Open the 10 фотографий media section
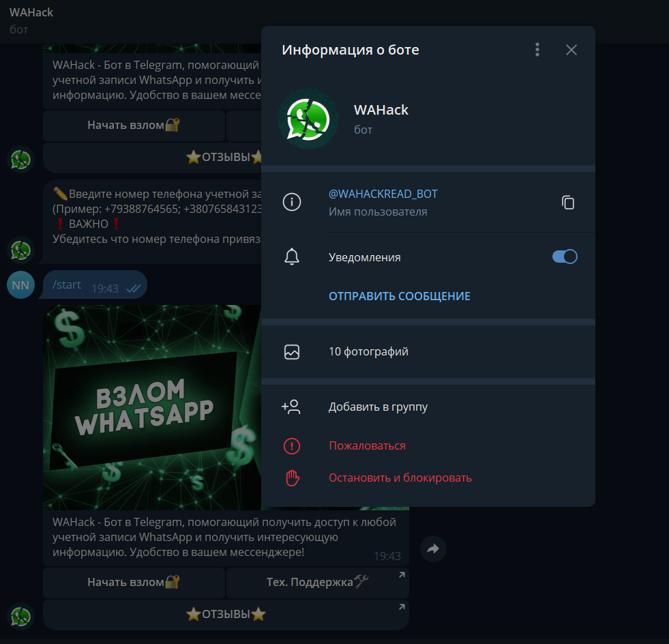Screen dimensions: 669x644 point(428,351)
